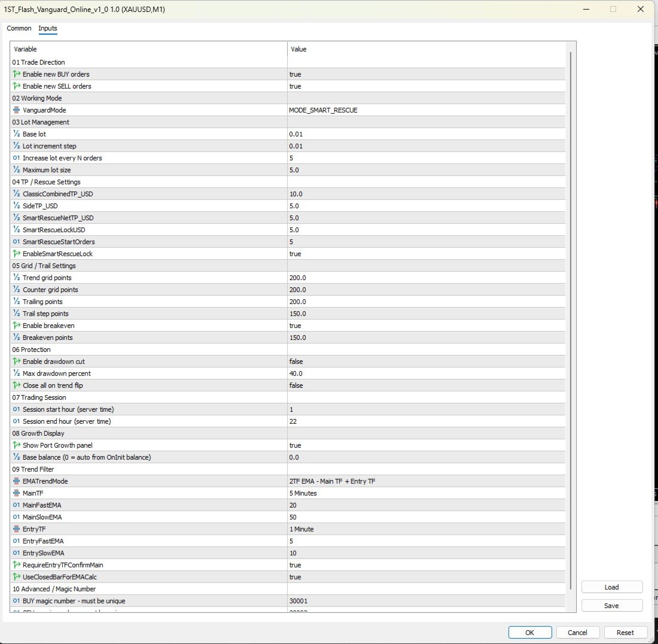Open the 1 Minute EntryTF dropdown
658x644 pixels.
[427, 529]
